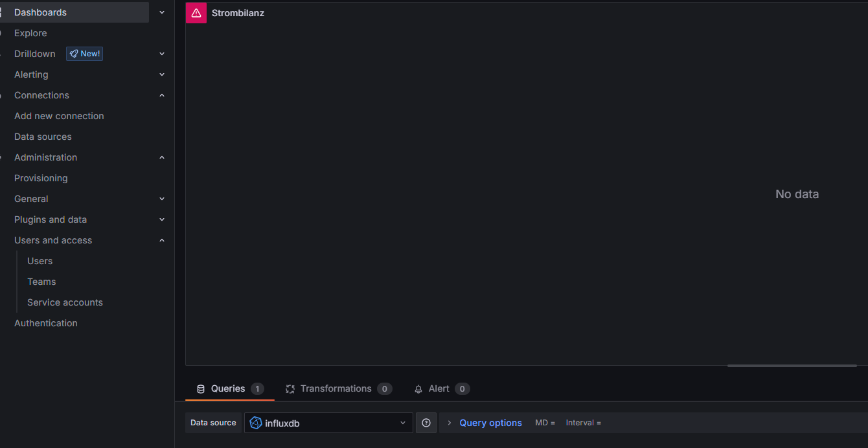The image size is (868, 448).
Task: Open the Service accounts page
Action: tap(65, 302)
